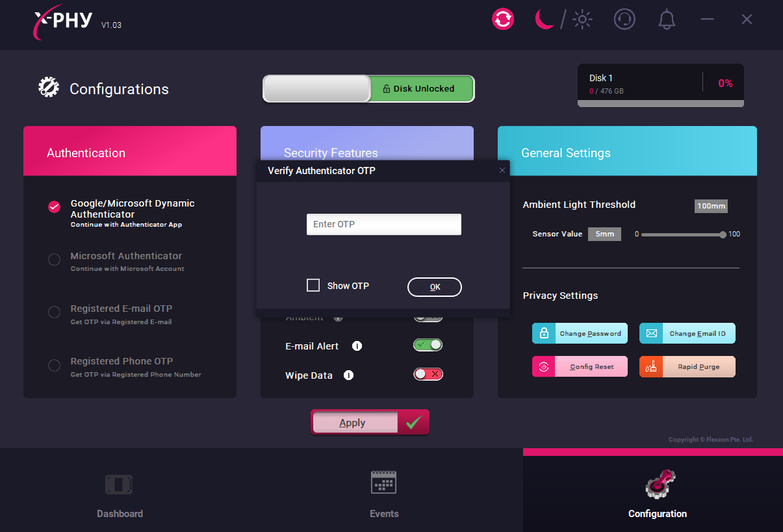The image size is (783, 532).
Task: Check the Show OTP checkbox
Action: tap(313, 285)
